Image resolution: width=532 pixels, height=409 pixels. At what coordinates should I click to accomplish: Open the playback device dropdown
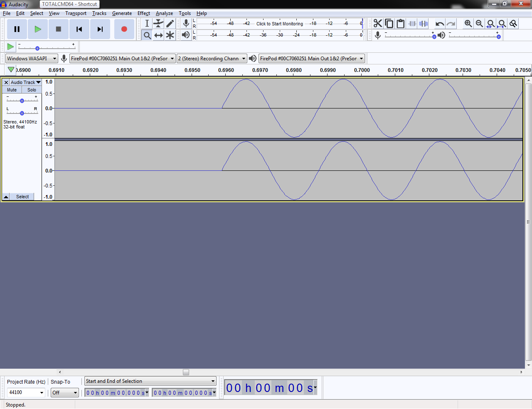point(312,59)
